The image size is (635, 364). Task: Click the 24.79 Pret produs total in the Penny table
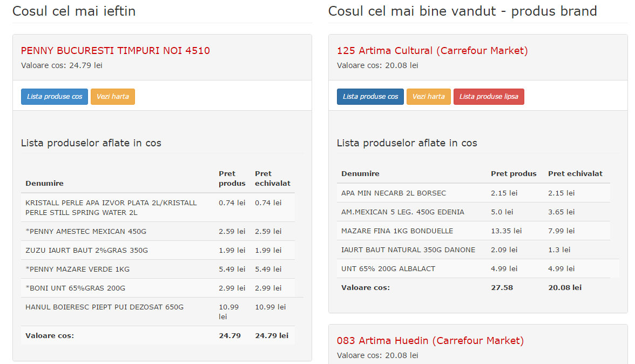pyautogui.click(x=229, y=336)
